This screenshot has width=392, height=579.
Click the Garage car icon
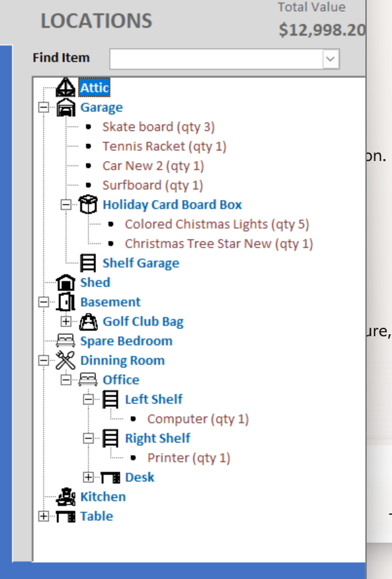pyautogui.click(x=66, y=108)
